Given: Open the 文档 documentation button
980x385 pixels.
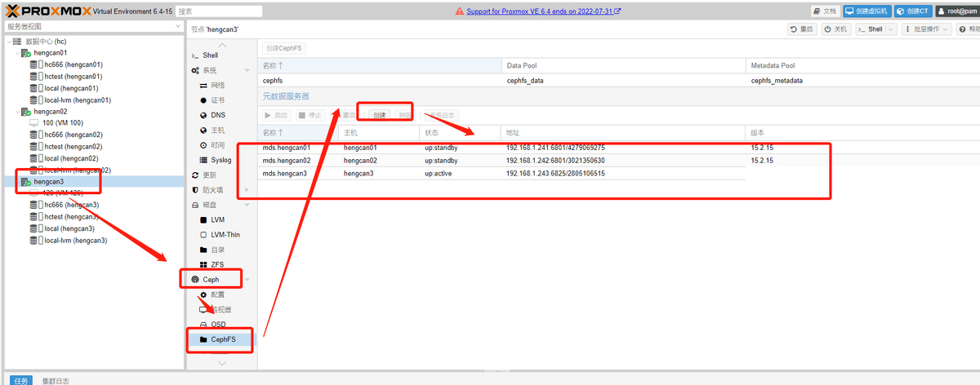Looking at the screenshot, I should pyautogui.click(x=826, y=11).
